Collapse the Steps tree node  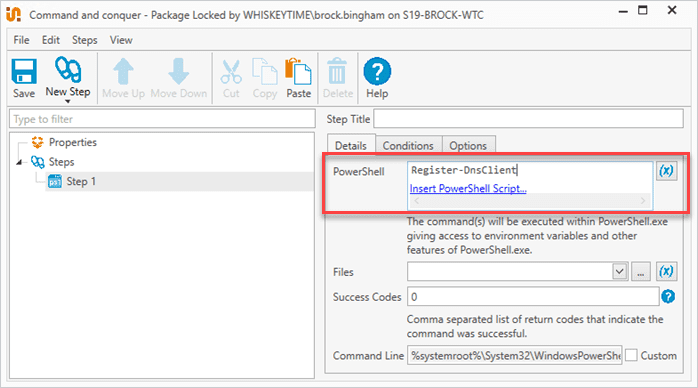coord(19,162)
